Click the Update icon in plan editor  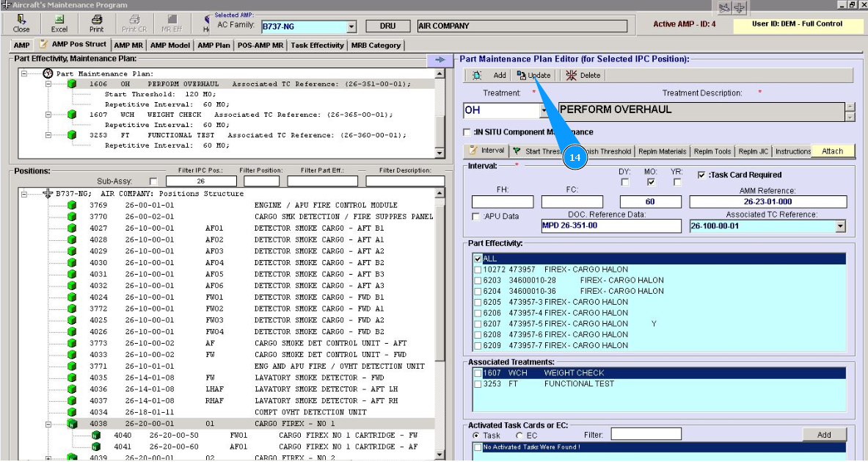click(x=521, y=75)
